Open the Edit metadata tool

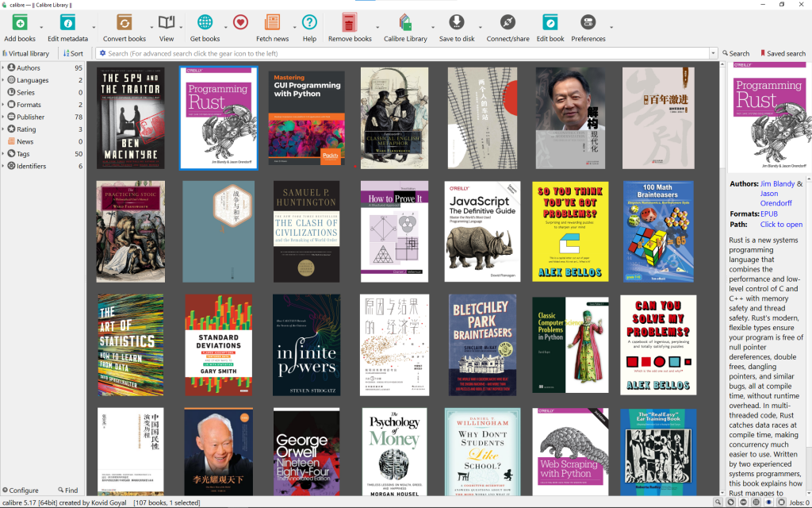click(67, 22)
